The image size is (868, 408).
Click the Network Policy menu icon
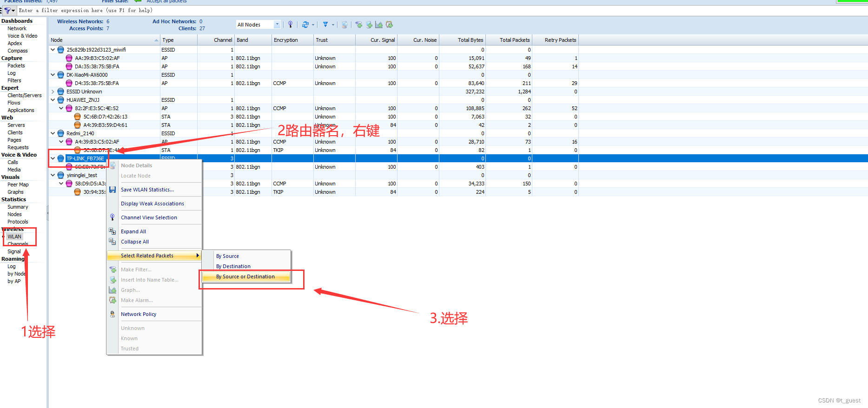coord(113,314)
